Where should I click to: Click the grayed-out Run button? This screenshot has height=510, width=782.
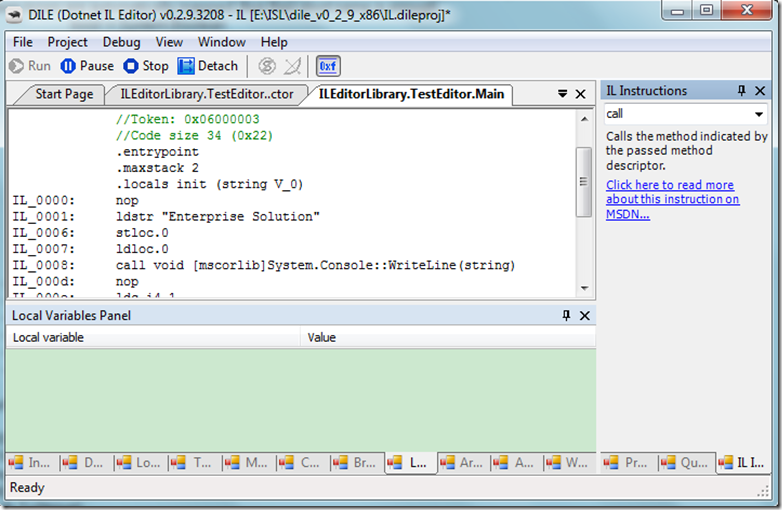(x=29, y=66)
